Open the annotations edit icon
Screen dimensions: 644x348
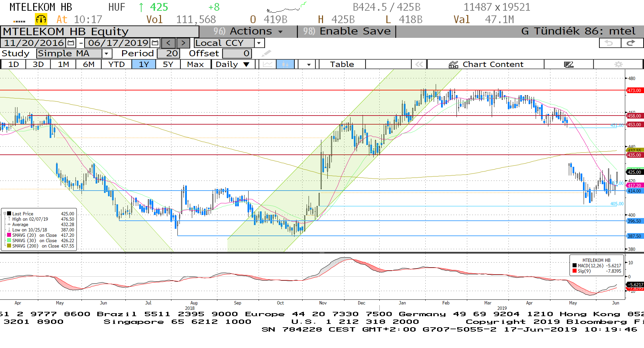coord(569,64)
